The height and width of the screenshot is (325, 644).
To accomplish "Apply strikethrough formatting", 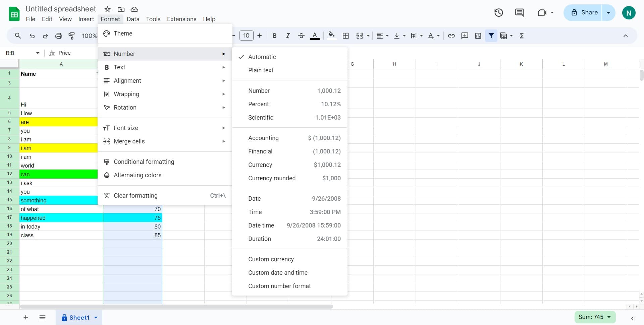I will (301, 36).
